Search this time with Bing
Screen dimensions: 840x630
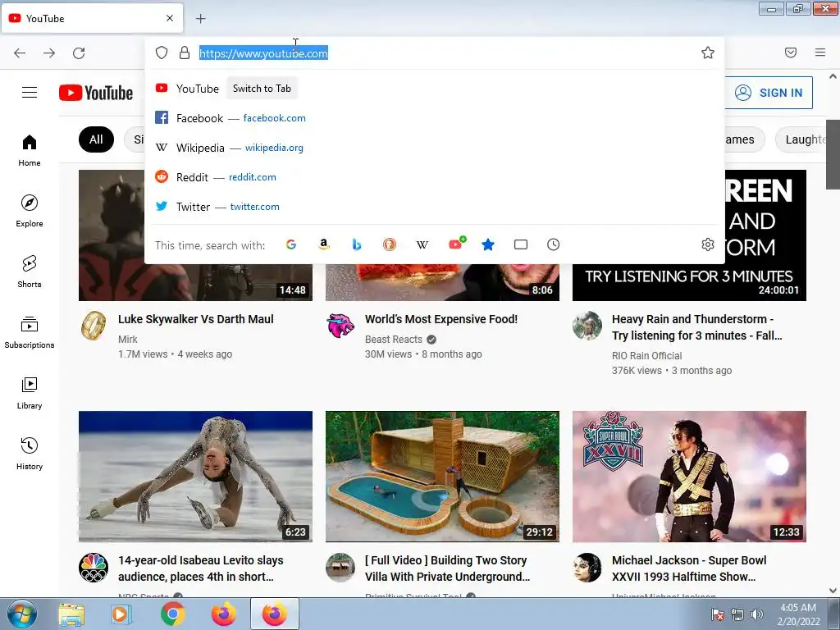click(357, 244)
